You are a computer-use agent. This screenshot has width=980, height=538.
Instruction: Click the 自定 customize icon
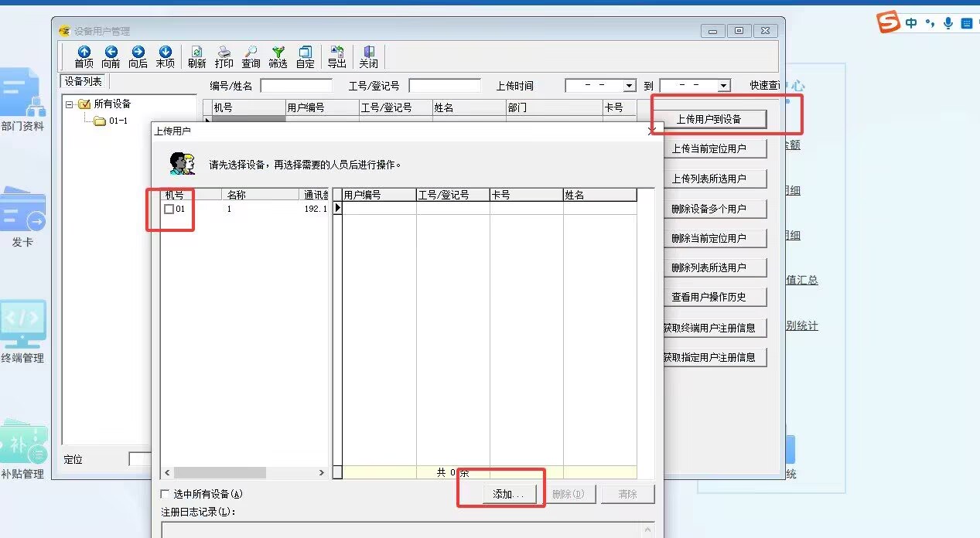tap(305, 56)
